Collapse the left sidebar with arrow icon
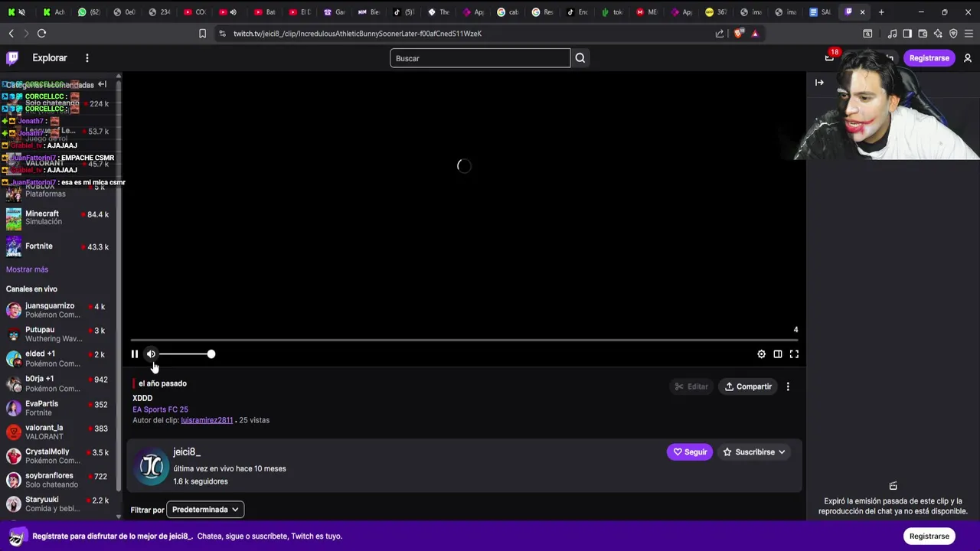Image resolution: width=980 pixels, height=551 pixels. 102,84
